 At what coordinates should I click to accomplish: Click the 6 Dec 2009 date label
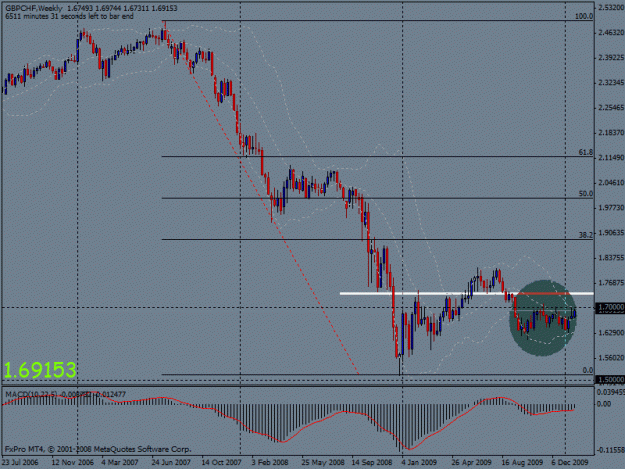click(570, 462)
